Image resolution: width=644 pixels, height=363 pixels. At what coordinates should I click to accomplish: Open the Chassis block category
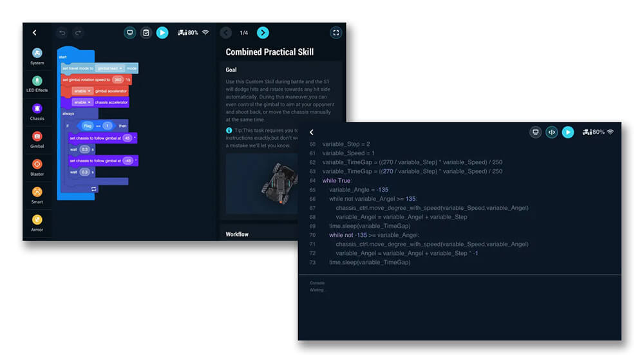click(x=37, y=112)
